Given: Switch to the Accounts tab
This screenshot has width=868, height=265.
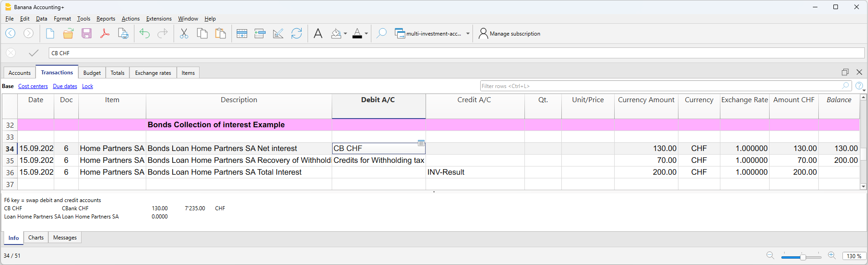Looking at the screenshot, I should (x=20, y=73).
